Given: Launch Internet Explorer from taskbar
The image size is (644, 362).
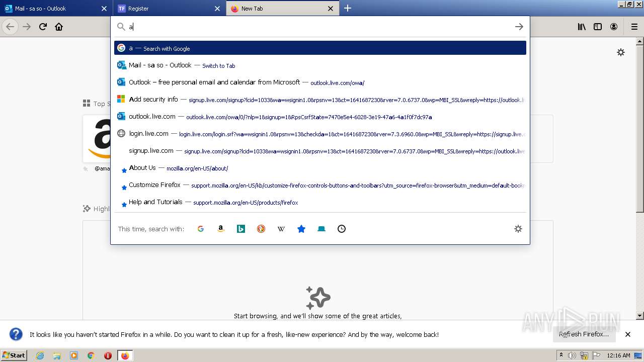Looking at the screenshot, I should (x=40, y=355).
